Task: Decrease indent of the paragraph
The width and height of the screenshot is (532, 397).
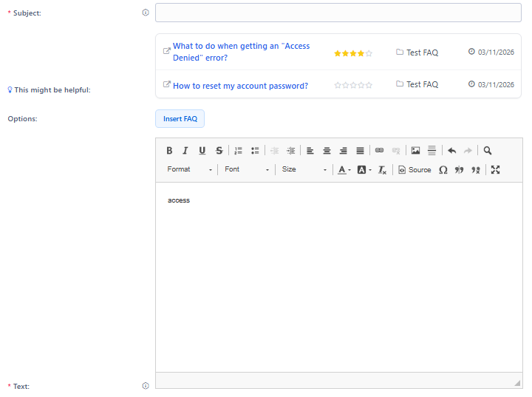Action: [x=274, y=150]
